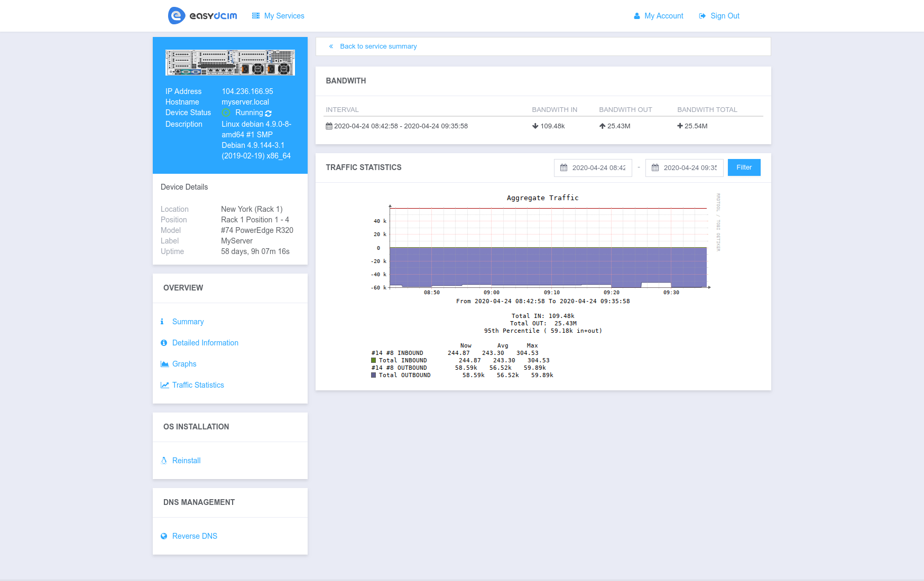This screenshot has height=581, width=924.
Task: Click the EasyDCIM logo
Action: pyautogui.click(x=202, y=16)
